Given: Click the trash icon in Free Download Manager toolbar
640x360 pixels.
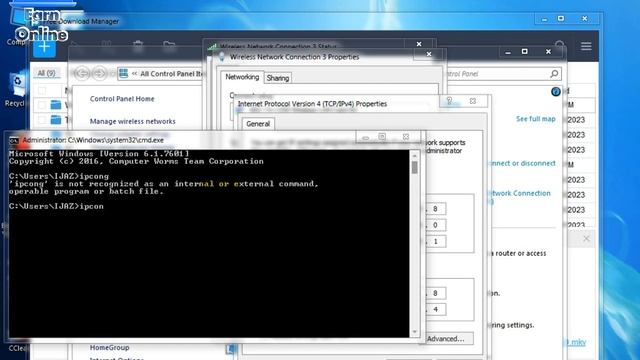Looking at the screenshot, I should click(138, 46).
